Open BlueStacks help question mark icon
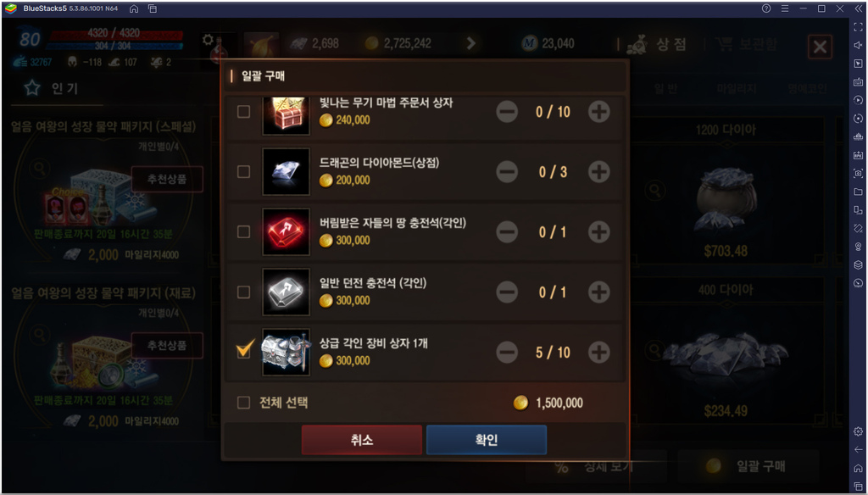 (x=766, y=8)
